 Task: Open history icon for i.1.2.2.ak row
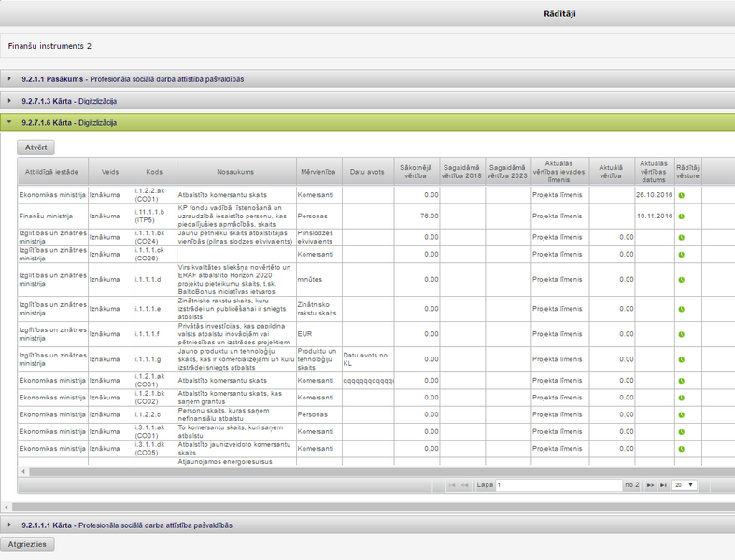681,195
